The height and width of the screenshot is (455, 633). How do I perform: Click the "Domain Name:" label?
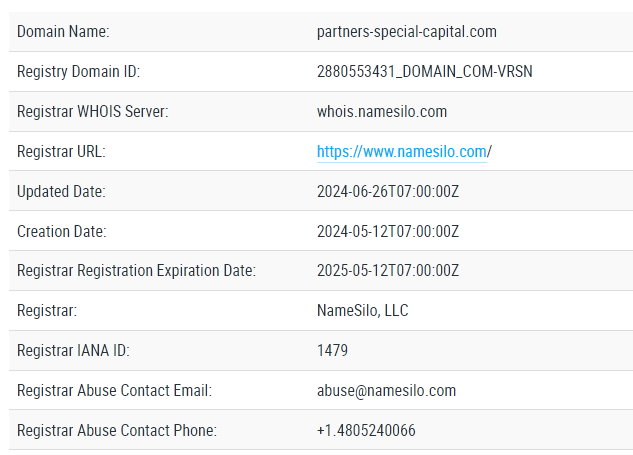coord(63,32)
